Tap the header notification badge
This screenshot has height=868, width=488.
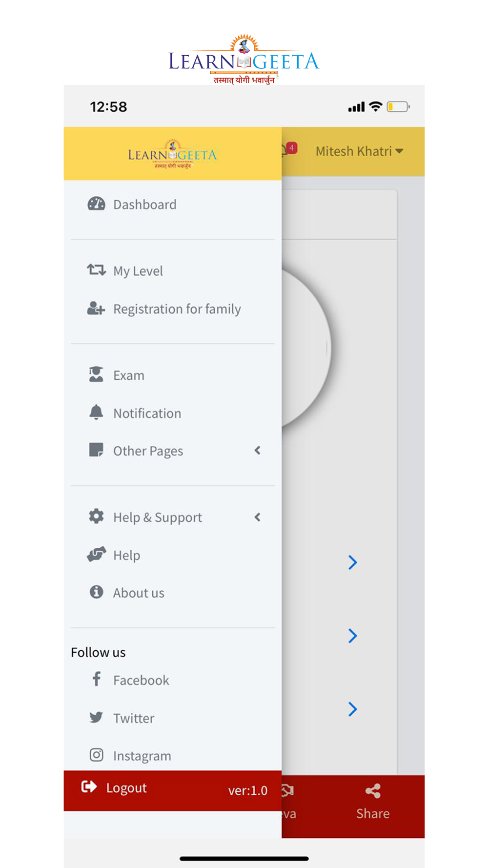(290, 148)
